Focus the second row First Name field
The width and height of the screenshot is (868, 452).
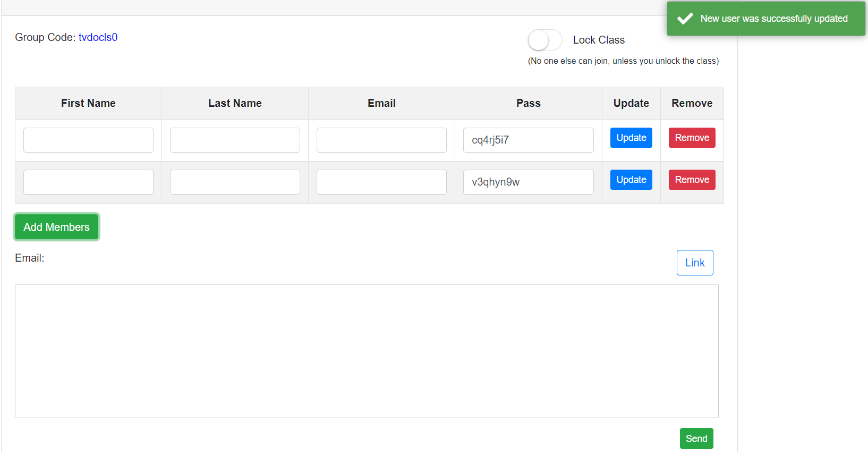88,182
